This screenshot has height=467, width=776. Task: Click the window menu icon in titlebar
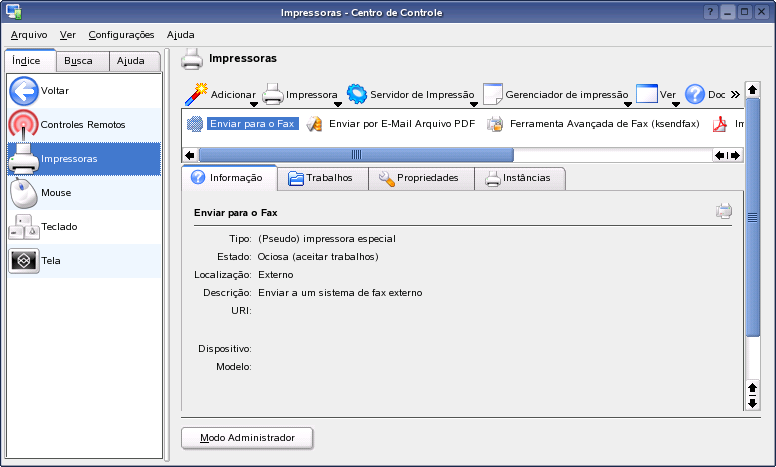click(x=13, y=11)
